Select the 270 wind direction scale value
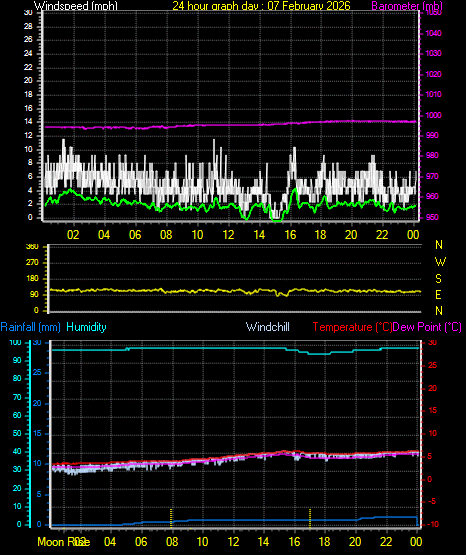 [32, 263]
